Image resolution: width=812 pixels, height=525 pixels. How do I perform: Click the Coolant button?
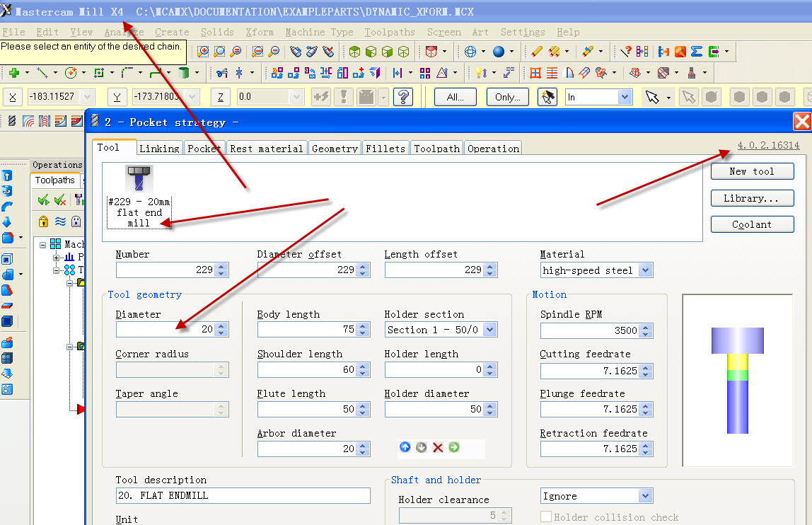[x=752, y=224]
